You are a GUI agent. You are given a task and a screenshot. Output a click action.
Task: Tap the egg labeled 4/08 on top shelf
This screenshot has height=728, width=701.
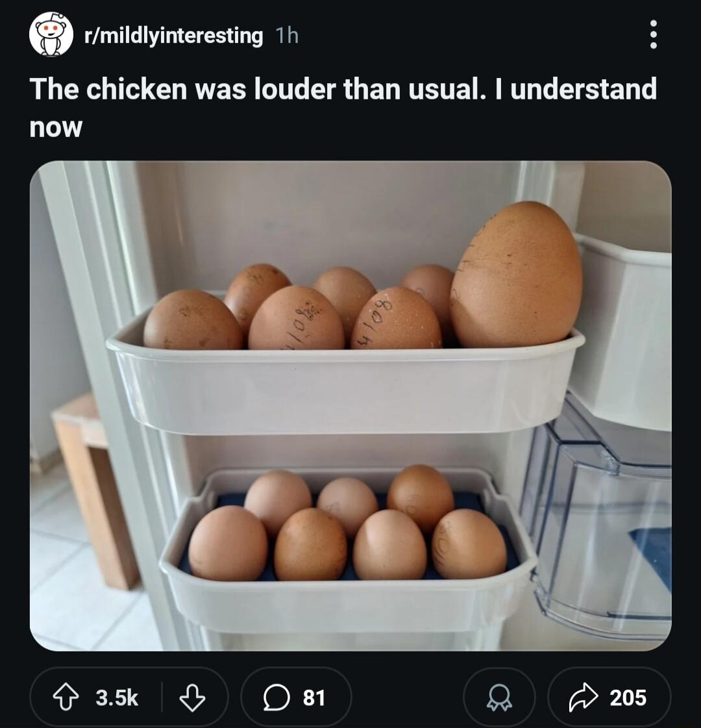point(396,318)
